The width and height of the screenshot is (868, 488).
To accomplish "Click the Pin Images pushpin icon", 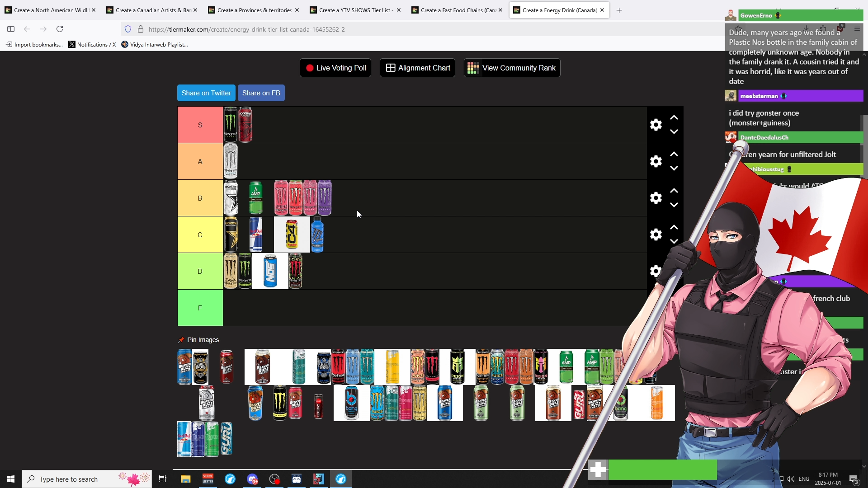I will [x=181, y=340].
